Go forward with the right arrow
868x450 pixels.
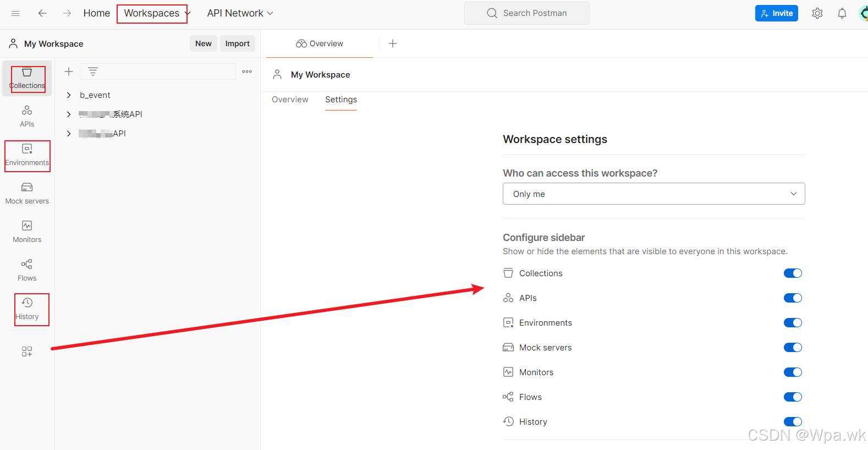(x=67, y=13)
